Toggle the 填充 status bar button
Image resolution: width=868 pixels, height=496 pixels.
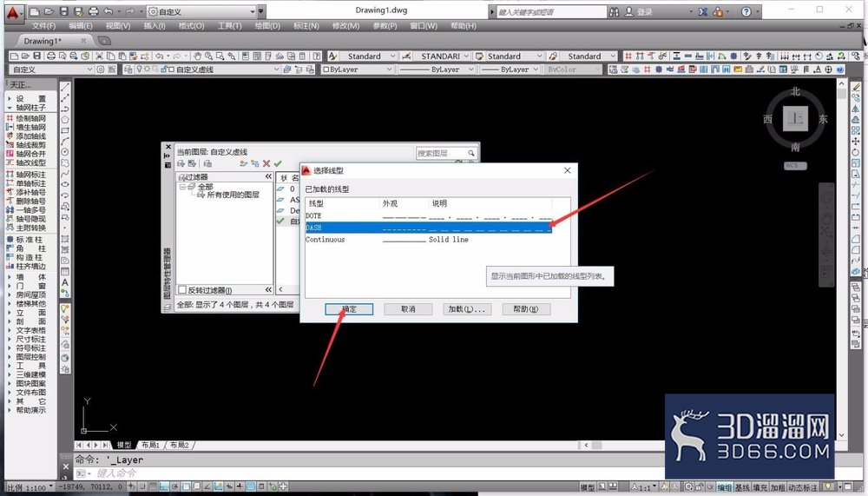click(760, 487)
